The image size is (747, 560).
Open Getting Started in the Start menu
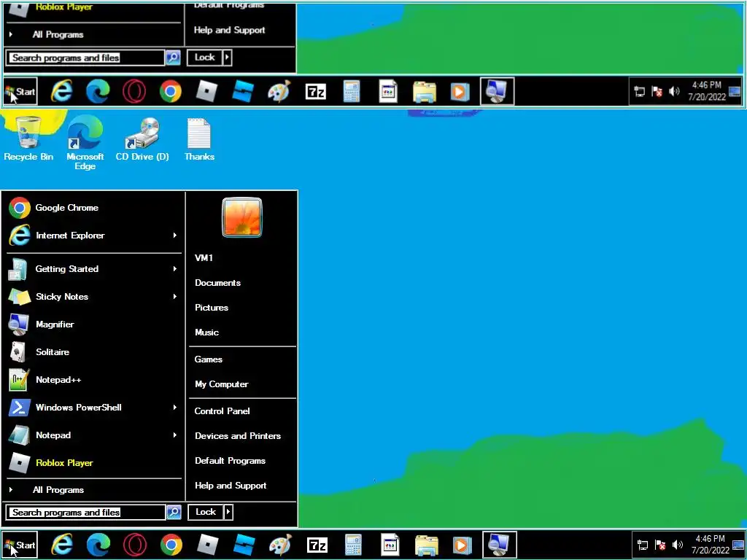click(x=94, y=269)
